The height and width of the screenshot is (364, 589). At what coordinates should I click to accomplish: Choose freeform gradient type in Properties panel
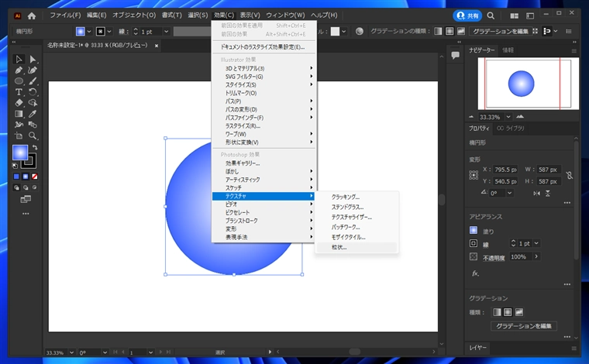coord(519,312)
